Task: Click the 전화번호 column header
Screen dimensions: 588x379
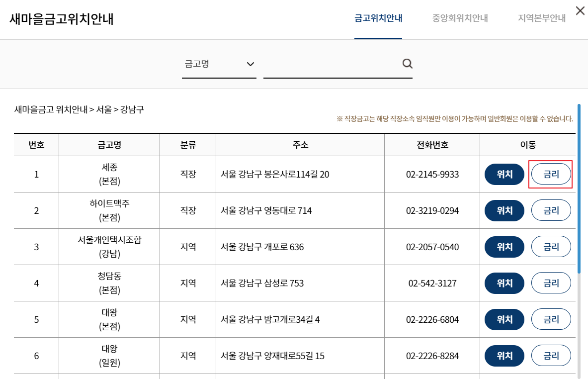Action: (x=432, y=145)
